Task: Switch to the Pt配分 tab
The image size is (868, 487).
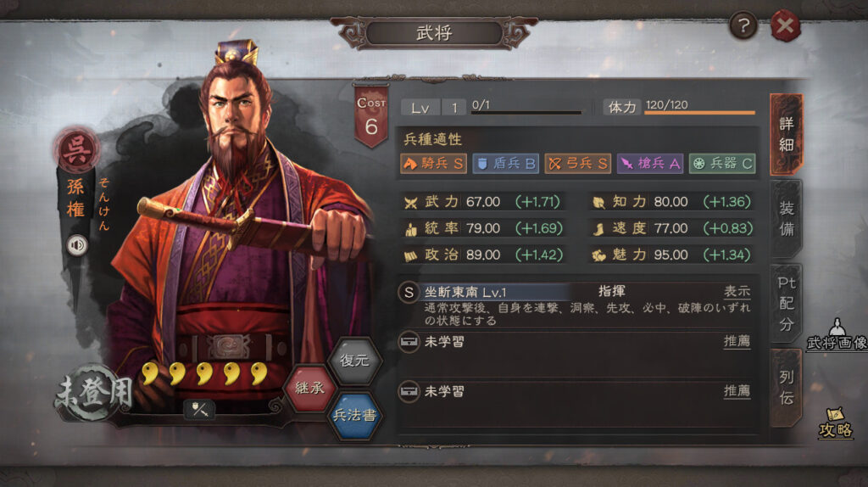Action: point(787,303)
